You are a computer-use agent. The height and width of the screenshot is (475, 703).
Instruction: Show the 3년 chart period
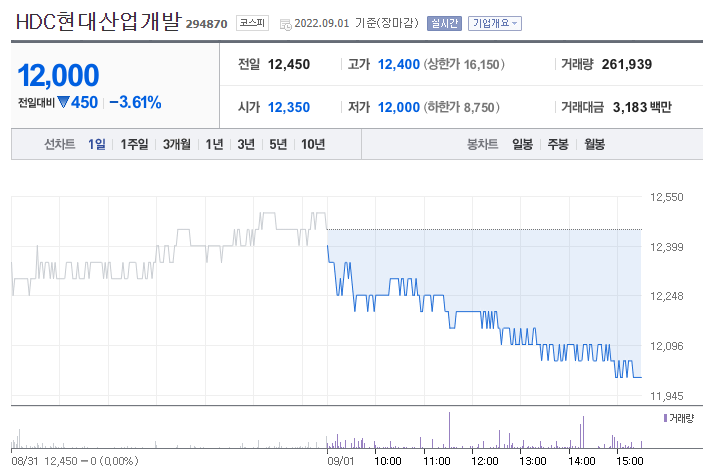click(246, 144)
